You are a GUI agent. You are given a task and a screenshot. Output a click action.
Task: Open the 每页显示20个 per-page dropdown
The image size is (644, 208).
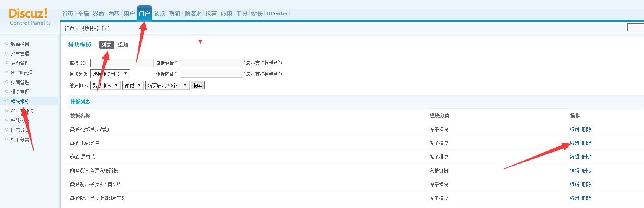coord(167,86)
